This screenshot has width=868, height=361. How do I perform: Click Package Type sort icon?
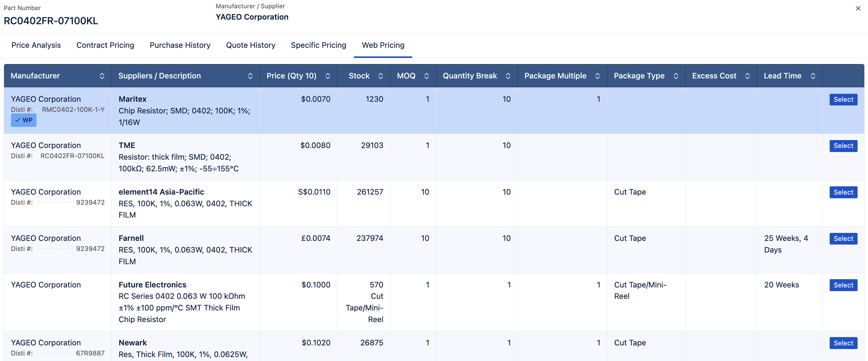coord(676,76)
